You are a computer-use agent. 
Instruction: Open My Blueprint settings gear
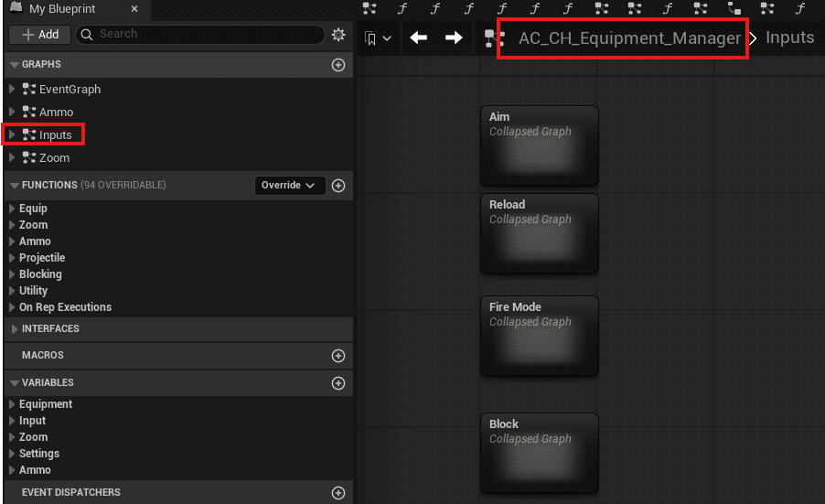[x=338, y=35]
